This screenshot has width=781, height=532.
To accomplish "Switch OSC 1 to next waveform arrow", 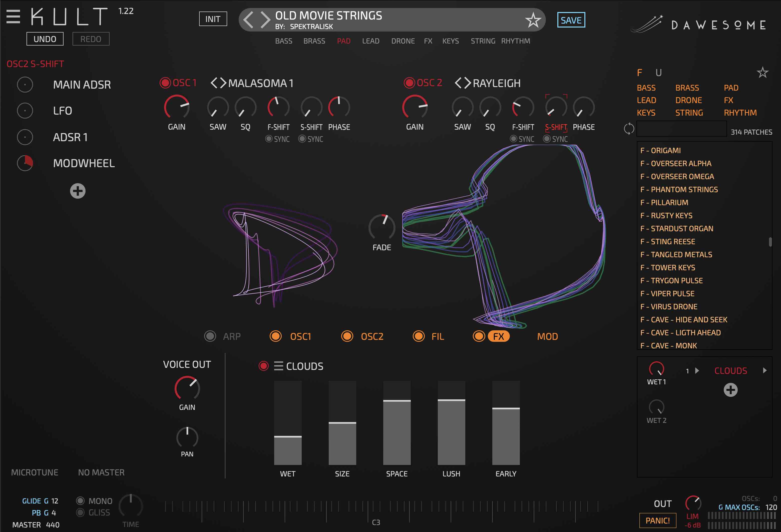I will click(x=223, y=83).
